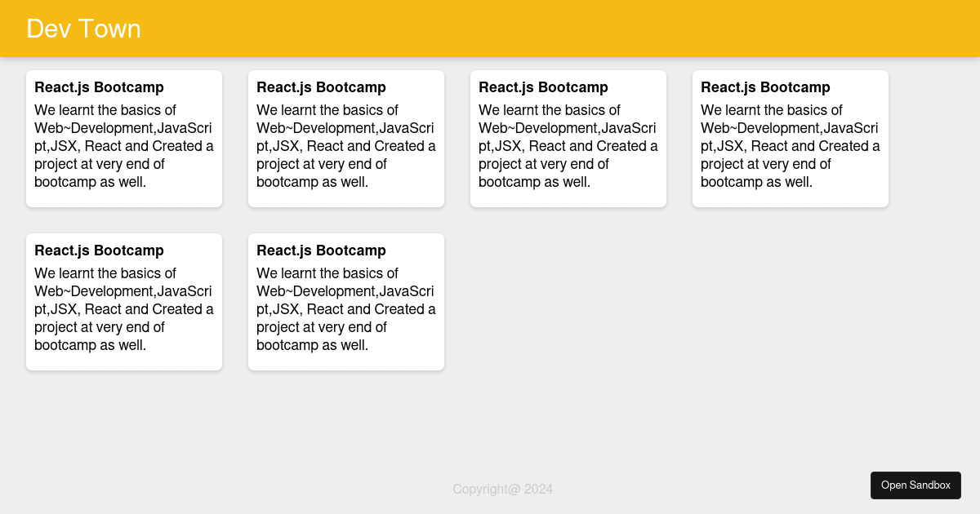Click the Dev Town logo heading
The height and width of the screenshot is (514, 980).
tap(83, 29)
